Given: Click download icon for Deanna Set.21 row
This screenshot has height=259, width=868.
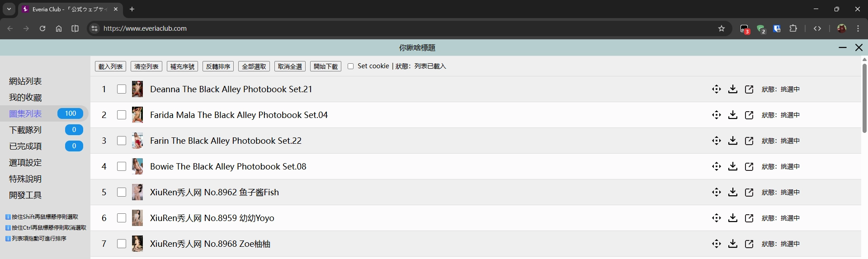Looking at the screenshot, I should (733, 89).
